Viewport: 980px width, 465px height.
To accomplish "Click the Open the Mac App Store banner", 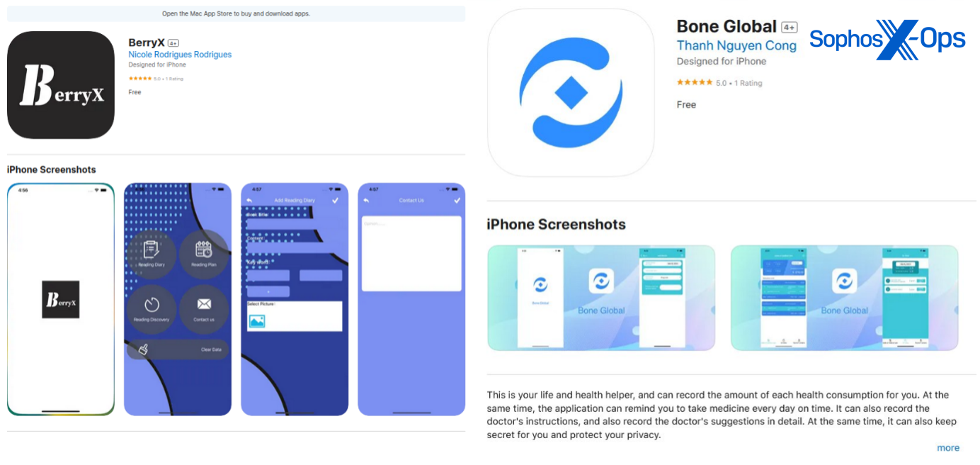I will tap(236, 13).
